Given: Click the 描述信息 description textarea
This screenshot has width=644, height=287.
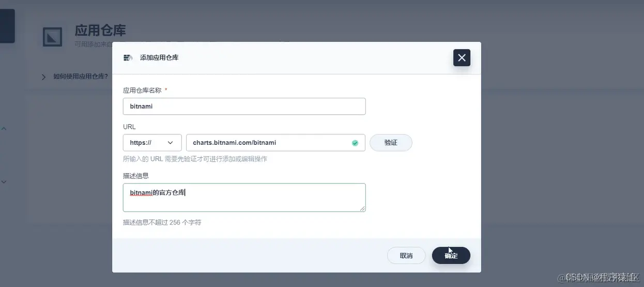Looking at the screenshot, I should [244, 198].
